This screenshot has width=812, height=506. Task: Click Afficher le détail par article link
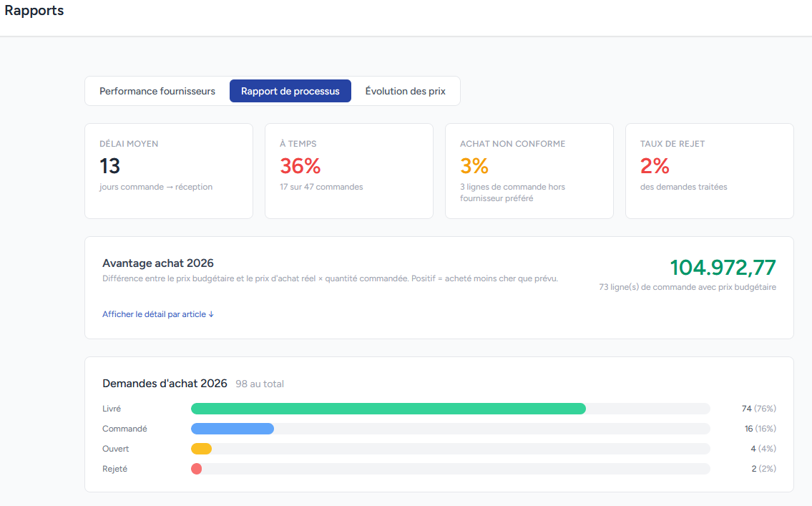(x=158, y=314)
